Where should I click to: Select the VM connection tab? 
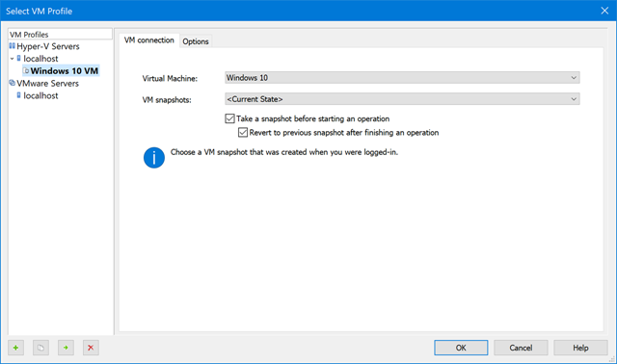click(149, 40)
